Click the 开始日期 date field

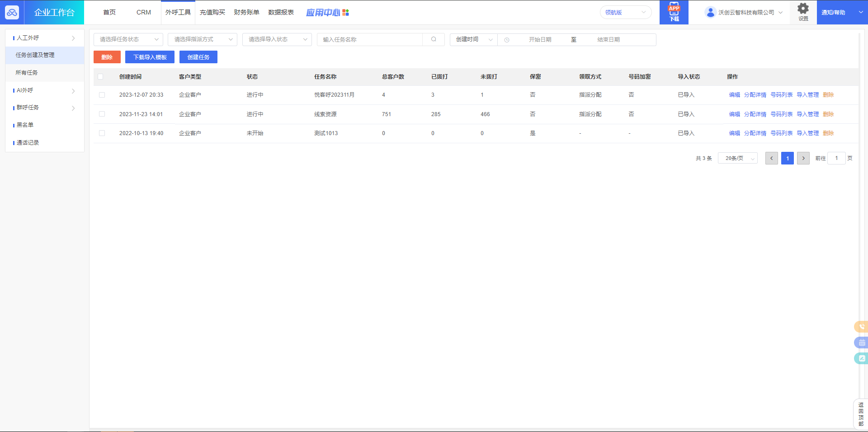pos(540,40)
